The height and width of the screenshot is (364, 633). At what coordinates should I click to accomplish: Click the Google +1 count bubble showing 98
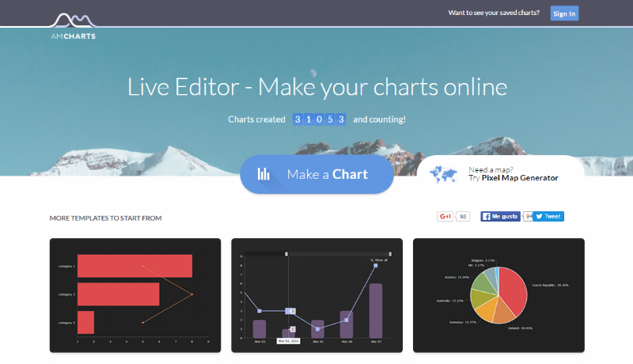464,216
